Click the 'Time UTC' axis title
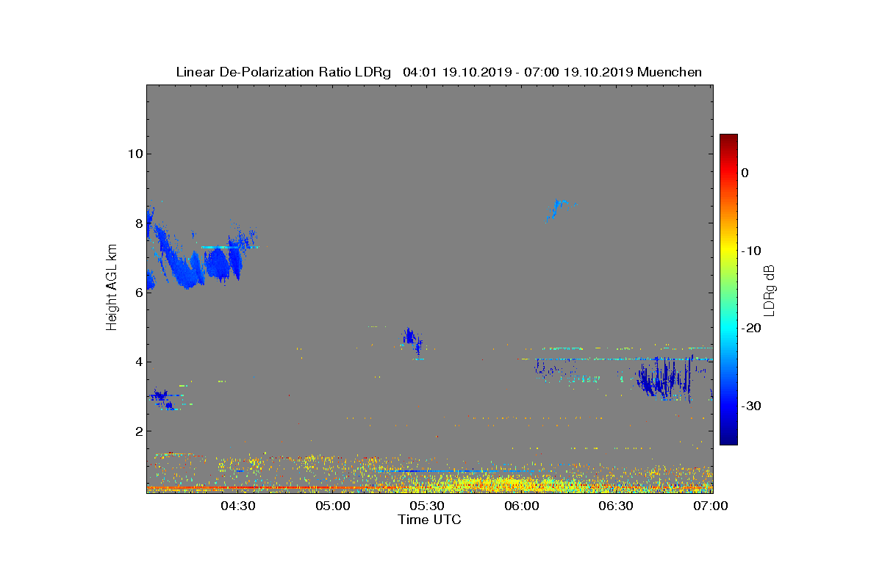The height and width of the screenshot is (588, 882). pos(430,520)
